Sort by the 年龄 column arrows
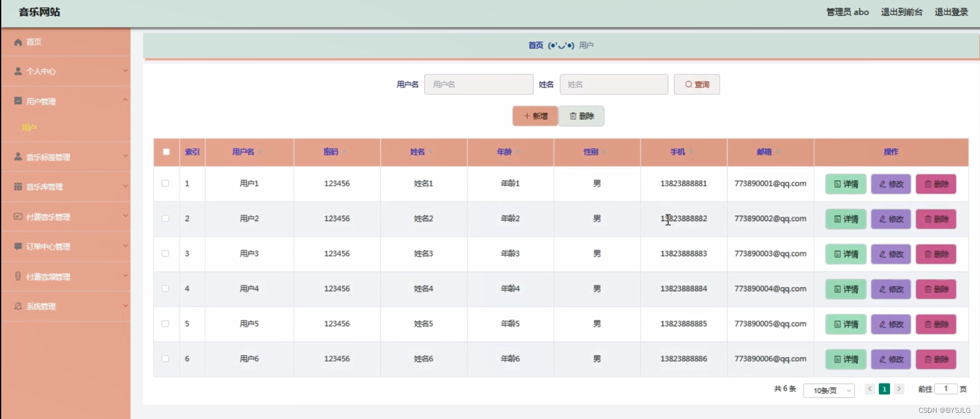Viewport: 980px width, 419px height. pos(518,152)
